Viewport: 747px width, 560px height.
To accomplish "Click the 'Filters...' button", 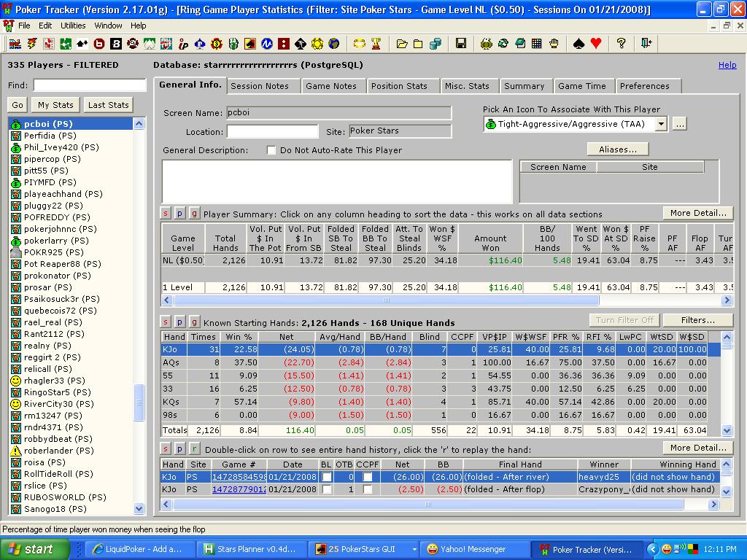I will [x=698, y=320].
